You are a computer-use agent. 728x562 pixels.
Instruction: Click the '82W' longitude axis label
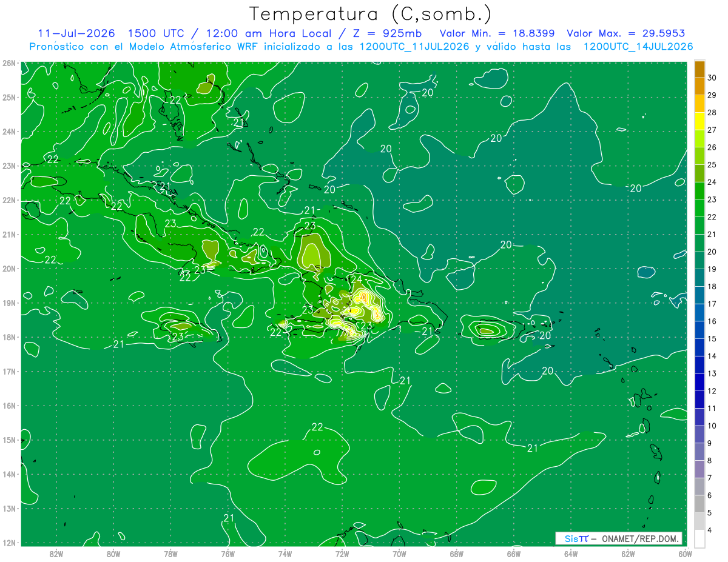(x=56, y=554)
